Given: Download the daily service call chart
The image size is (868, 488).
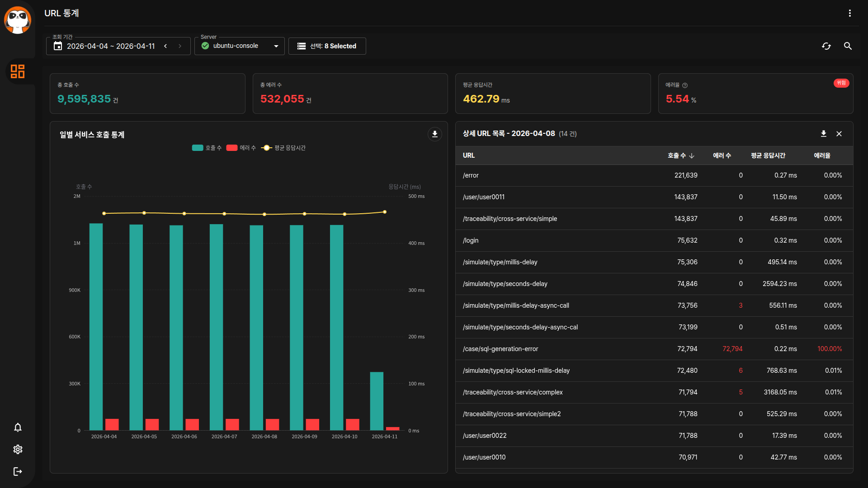Looking at the screenshot, I should pyautogui.click(x=434, y=134).
